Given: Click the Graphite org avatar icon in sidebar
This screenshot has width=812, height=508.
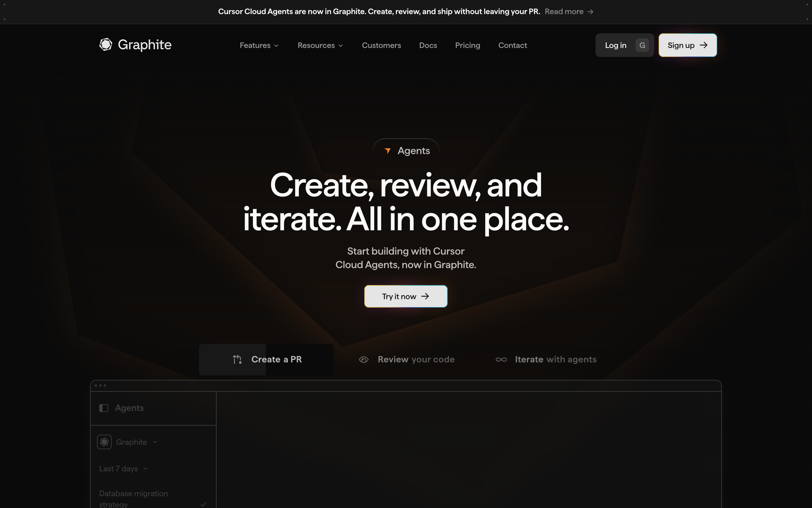Looking at the screenshot, I should [104, 442].
